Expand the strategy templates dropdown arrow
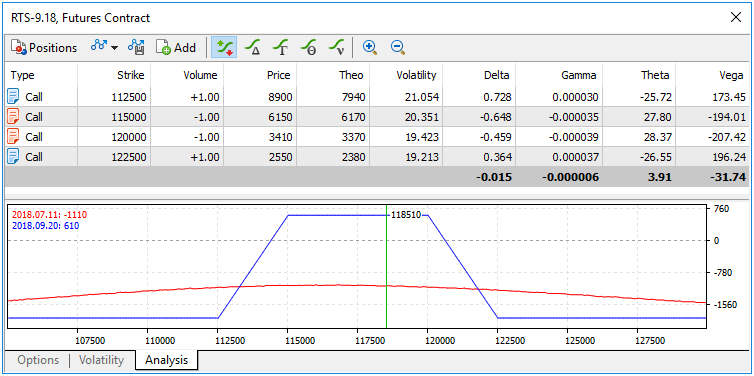The height and width of the screenshot is (376, 754). click(114, 48)
